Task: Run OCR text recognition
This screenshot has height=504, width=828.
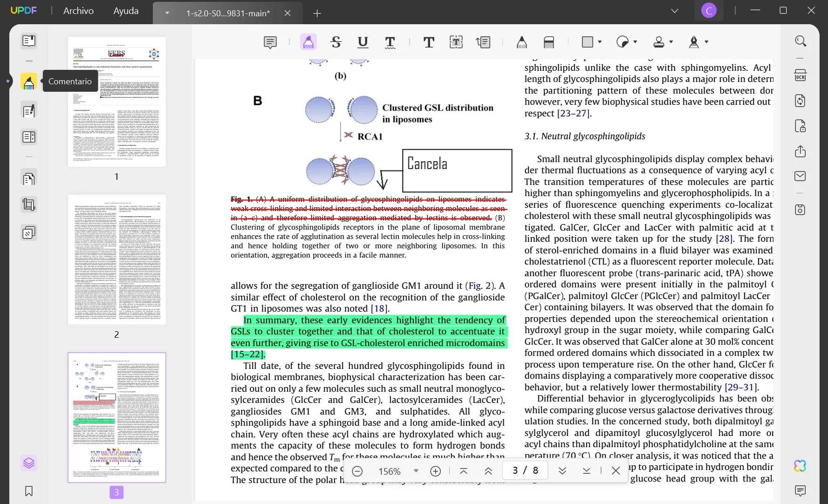Action: pos(801,75)
